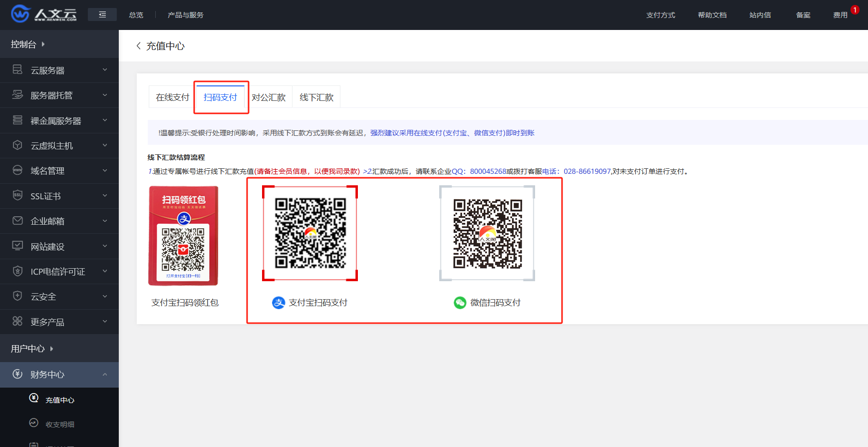The width and height of the screenshot is (868, 447).
Task: Expand the 云虚拟主机 chevron
Action: (x=105, y=145)
